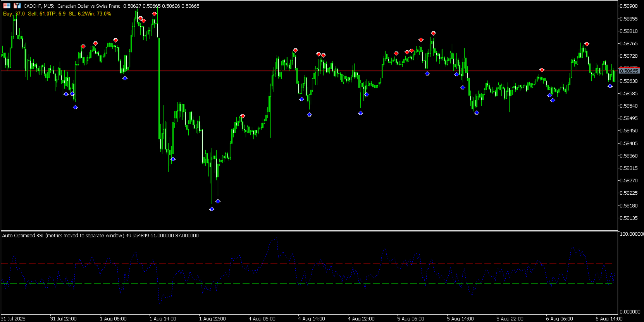Click the '31 Jul 2025' time label
Viewport: 644px width, 322px height.
coord(14,319)
